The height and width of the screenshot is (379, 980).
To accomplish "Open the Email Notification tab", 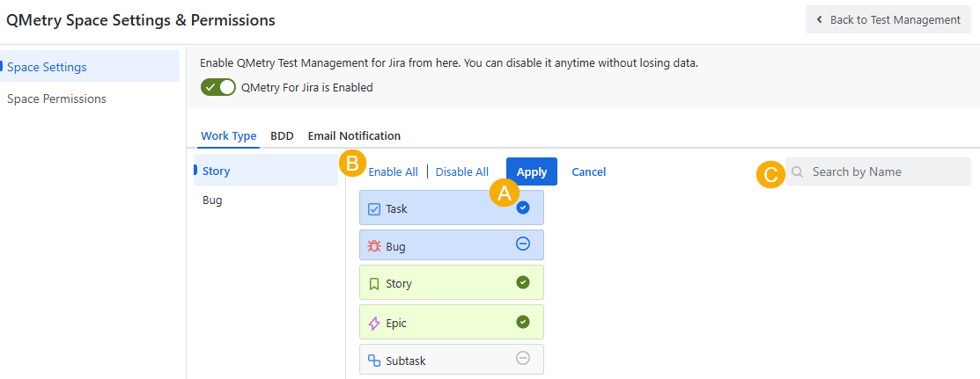I will [354, 136].
